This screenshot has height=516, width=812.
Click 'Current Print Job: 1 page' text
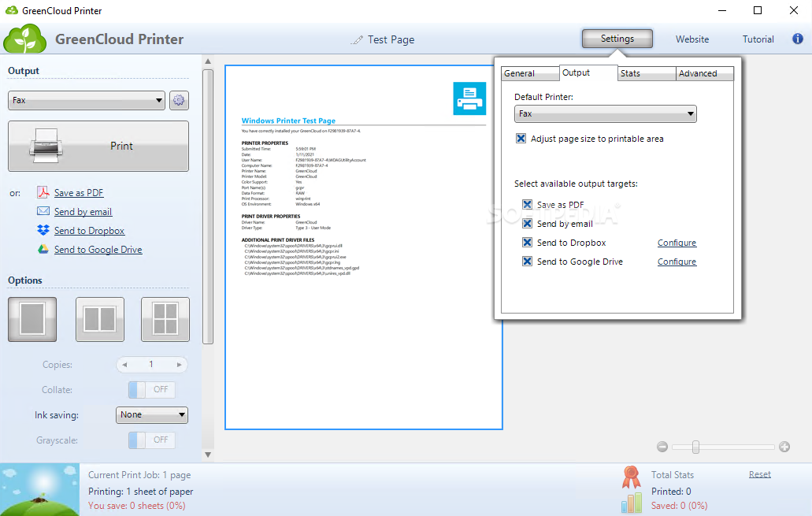(x=139, y=475)
